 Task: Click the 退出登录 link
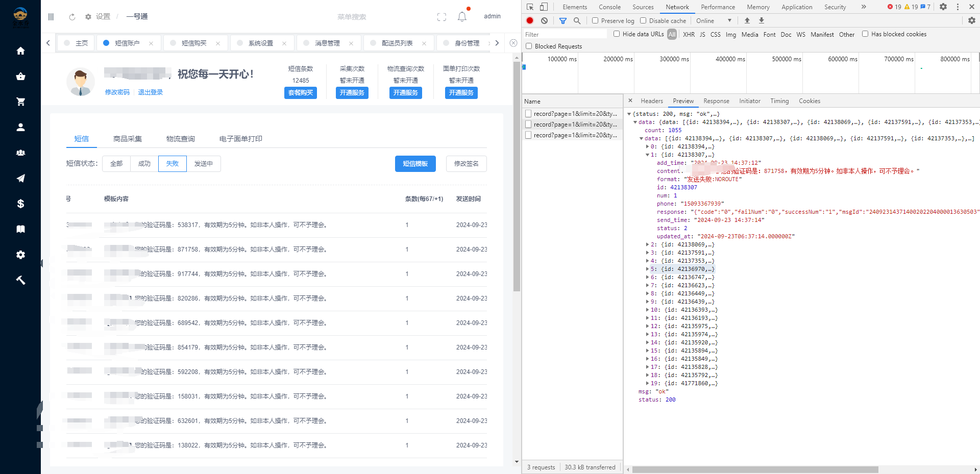pyautogui.click(x=151, y=92)
